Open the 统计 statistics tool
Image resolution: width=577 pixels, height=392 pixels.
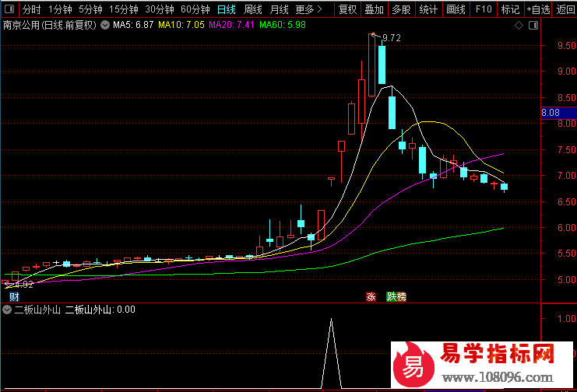pos(428,9)
